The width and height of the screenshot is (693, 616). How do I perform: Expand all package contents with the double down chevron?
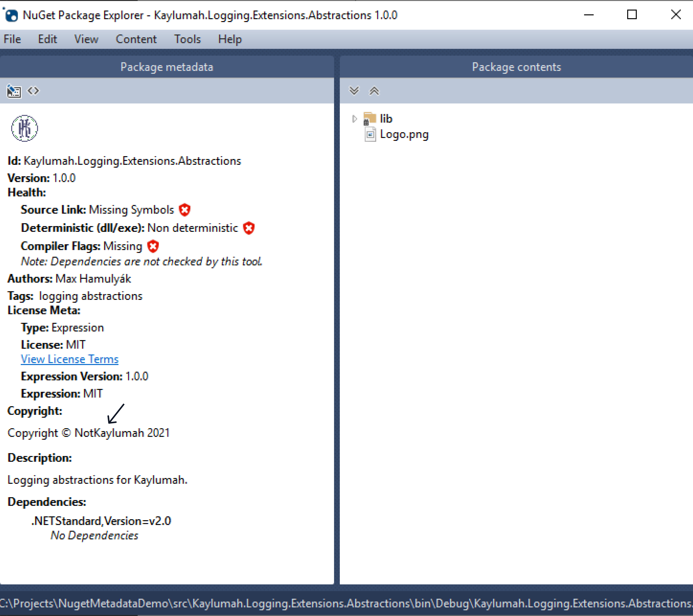pos(354,91)
